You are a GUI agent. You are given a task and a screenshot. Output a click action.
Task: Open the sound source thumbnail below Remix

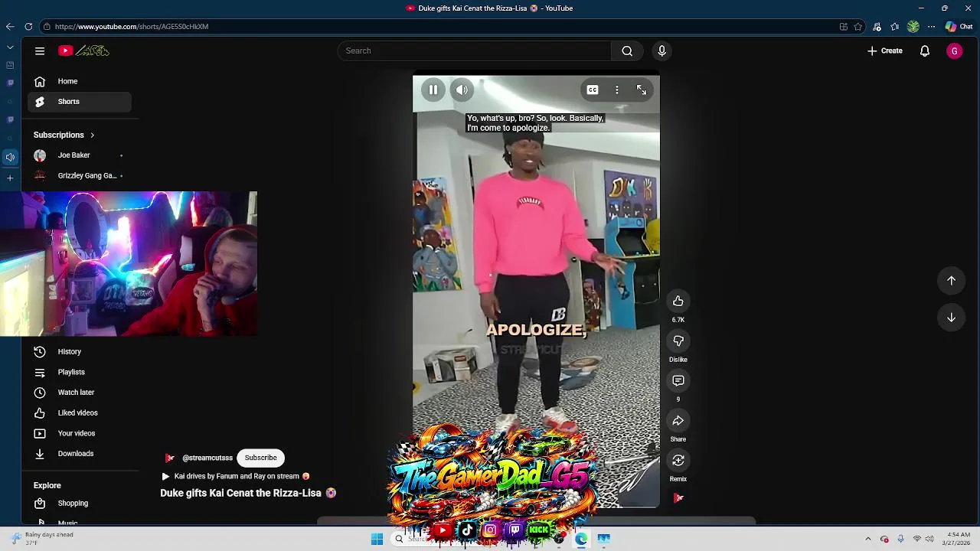point(678,498)
